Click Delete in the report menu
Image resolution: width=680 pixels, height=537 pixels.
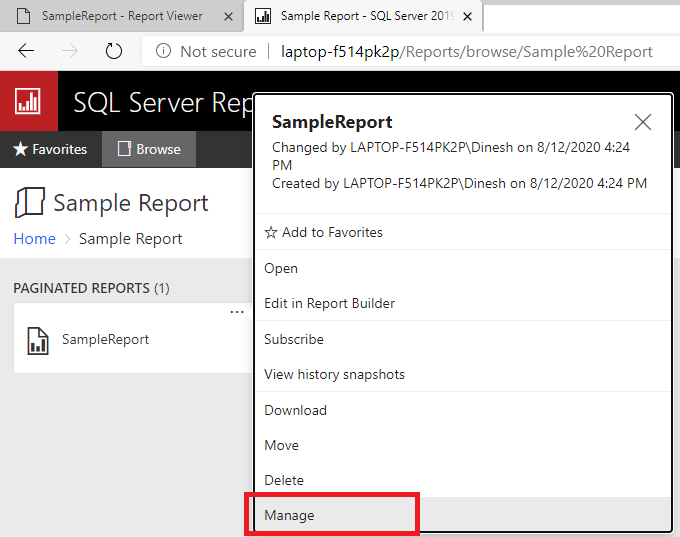click(x=284, y=480)
